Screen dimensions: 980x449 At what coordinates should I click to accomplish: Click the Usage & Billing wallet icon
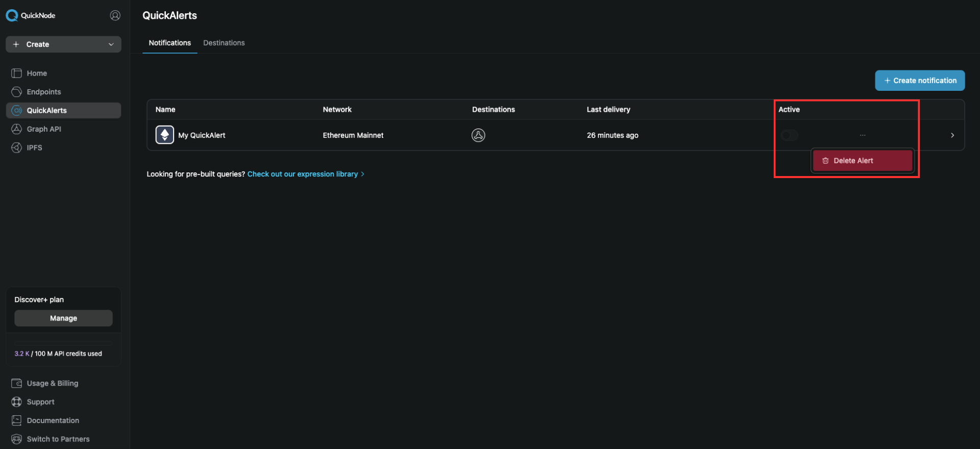coord(16,383)
